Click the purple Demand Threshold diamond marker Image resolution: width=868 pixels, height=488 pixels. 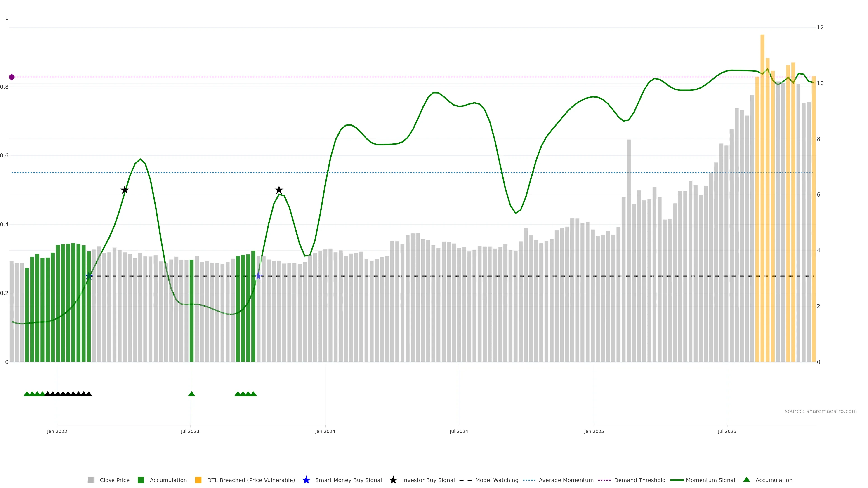[12, 77]
